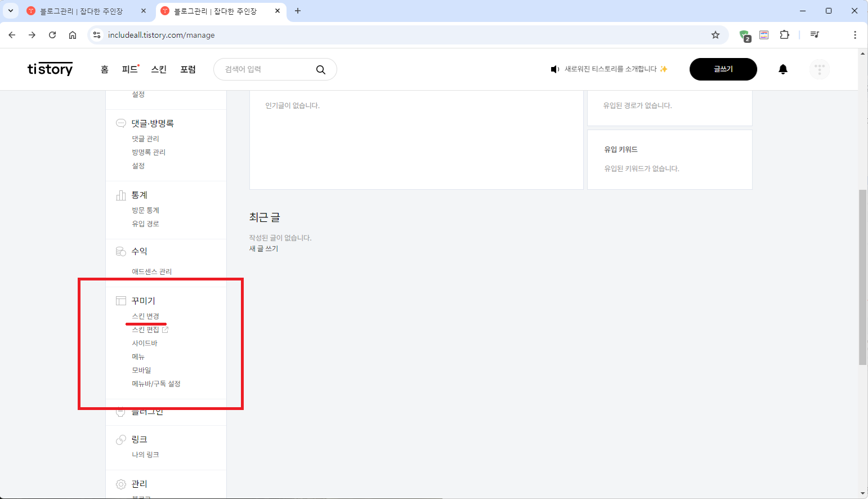Click the 수익 section heading

pyautogui.click(x=140, y=251)
